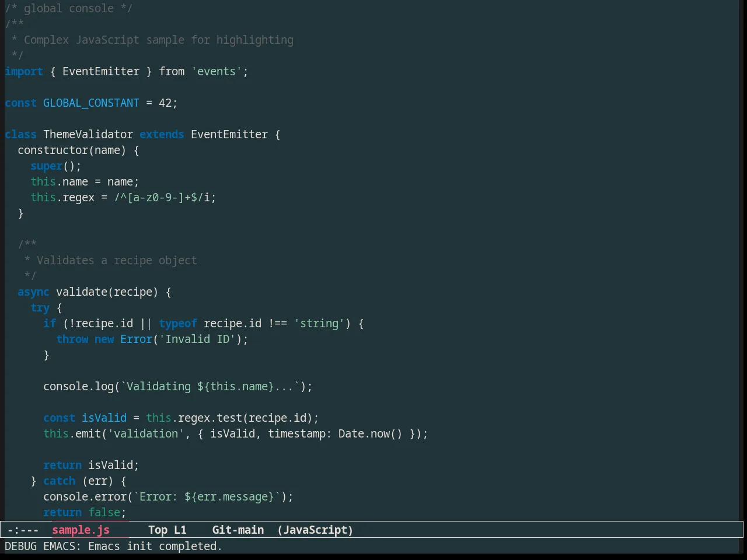Viewport: 747px width, 560px height.
Task: Click on the `Validating ${this.name}...` template string
Action: [x=210, y=386]
